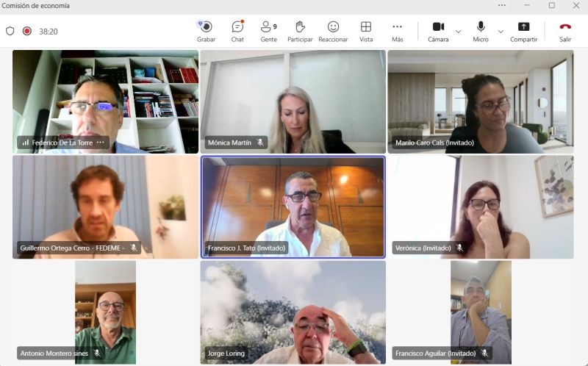The width and height of the screenshot is (588, 366).
Task: Click Francisco Aguilar muted mic icon
Action: (485, 354)
